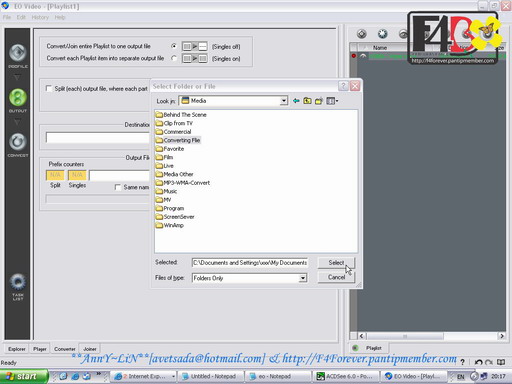
Task: Go back with the green arrow icon
Action: click(296, 101)
